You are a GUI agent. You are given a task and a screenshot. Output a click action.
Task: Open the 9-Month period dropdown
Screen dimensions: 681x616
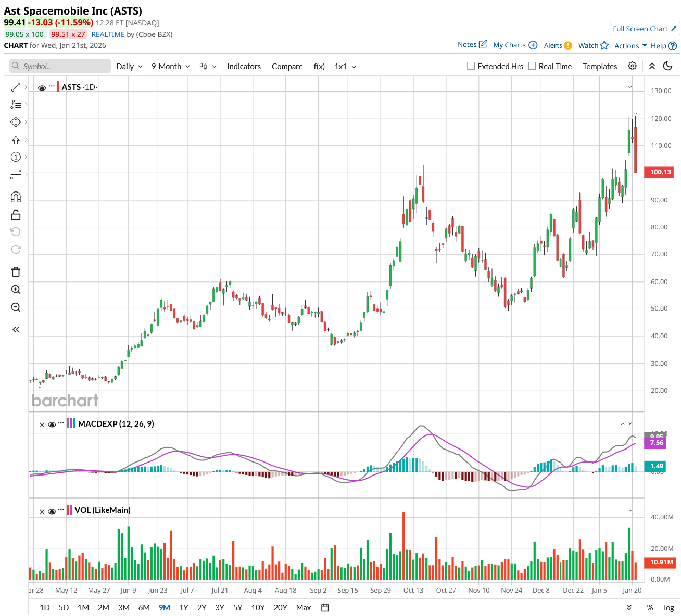click(171, 66)
